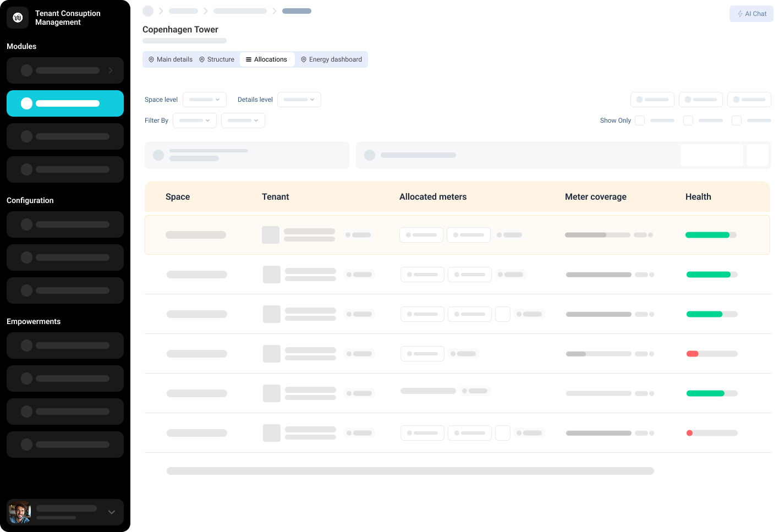Select the highlighted cyan module in sidebar
Screen dimensions: 779x532
coord(65,103)
